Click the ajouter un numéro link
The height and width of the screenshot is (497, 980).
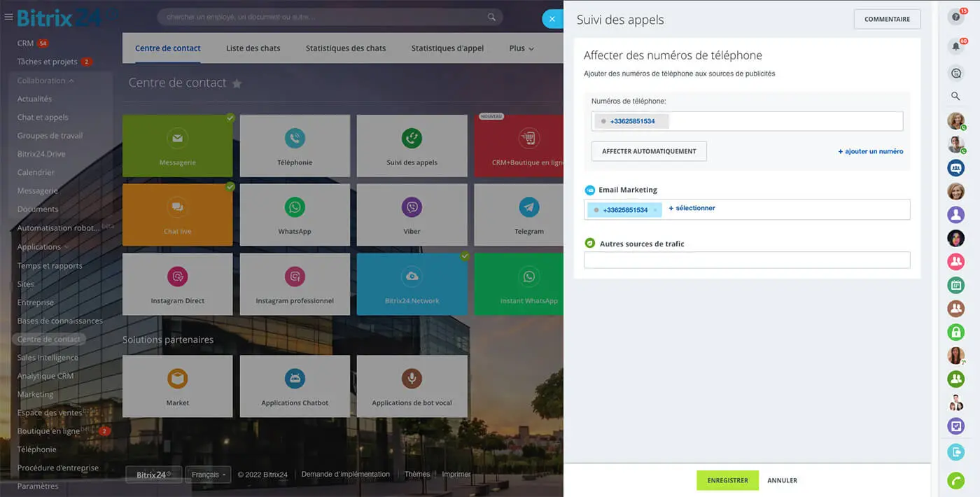pyautogui.click(x=871, y=151)
